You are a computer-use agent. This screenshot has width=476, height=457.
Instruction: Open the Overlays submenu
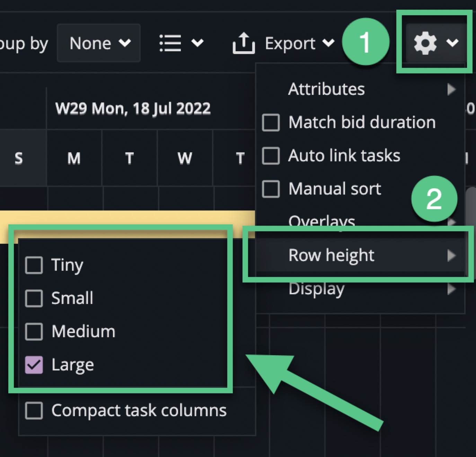(322, 221)
